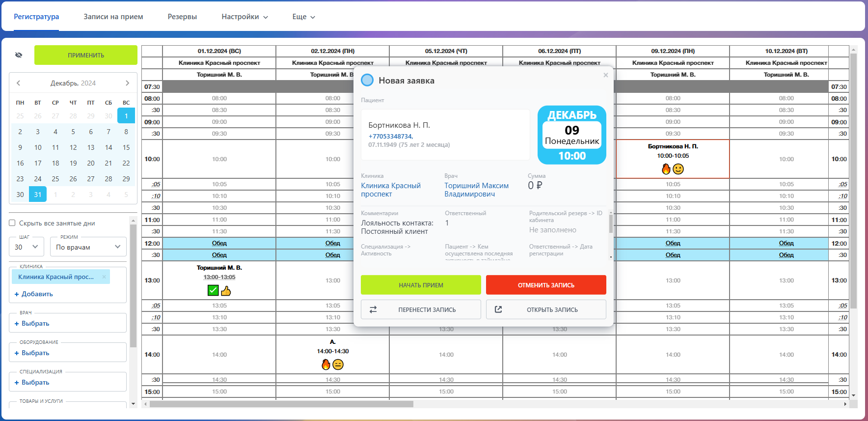Click the date card Декабрь 09 Понедельник
The height and width of the screenshot is (421, 868).
tap(572, 135)
